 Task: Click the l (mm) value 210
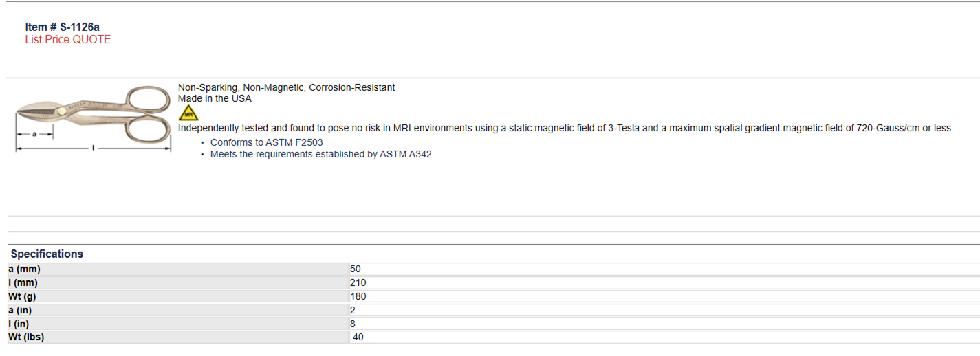(x=358, y=282)
